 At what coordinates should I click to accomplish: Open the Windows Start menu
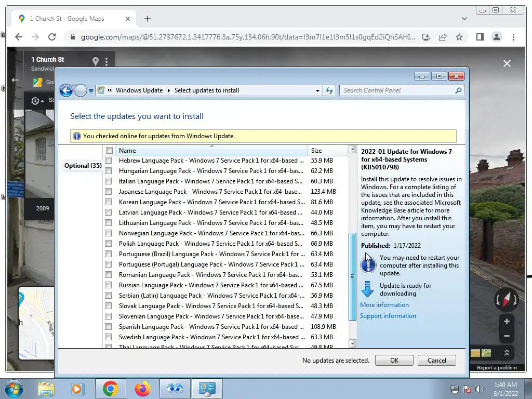click(13, 389)
